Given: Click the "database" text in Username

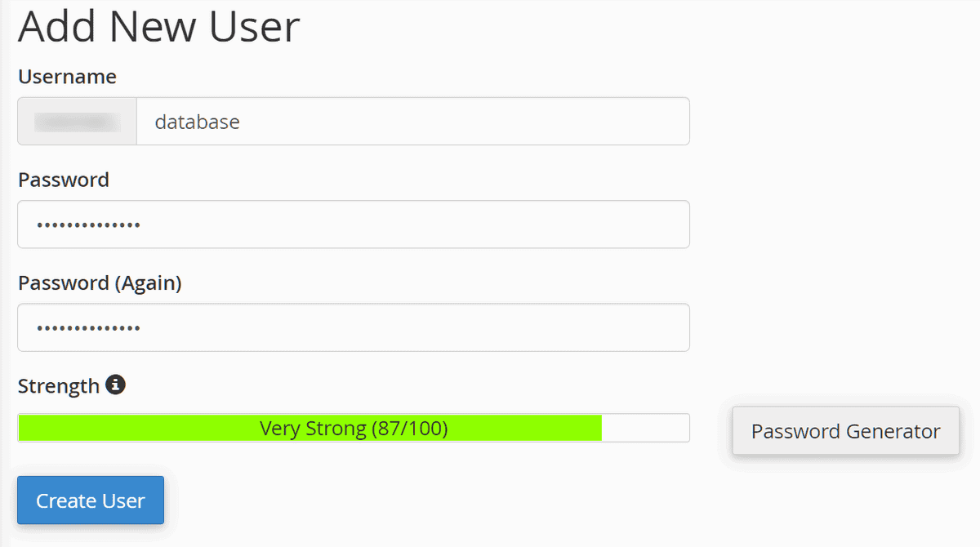Looking at the screenshot, I should coord(197,122).
